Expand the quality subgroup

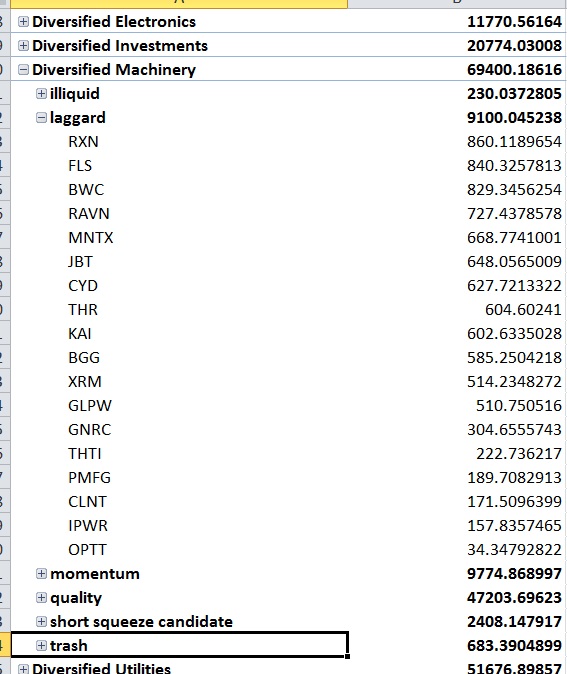(x=41, y=597)
